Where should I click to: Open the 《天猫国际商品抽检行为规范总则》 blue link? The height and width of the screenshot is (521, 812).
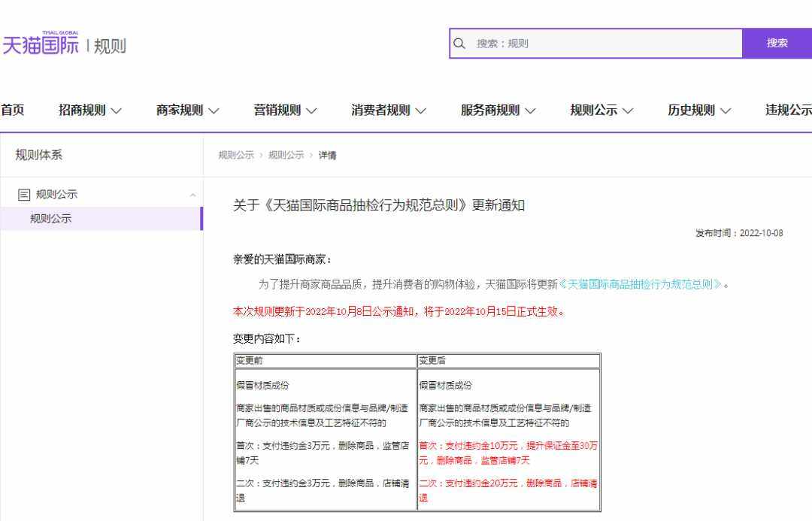point(640,284)
